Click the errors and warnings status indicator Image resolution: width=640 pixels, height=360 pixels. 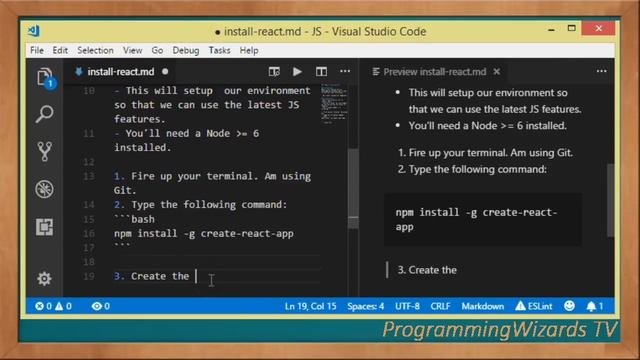tap(53, 306)
